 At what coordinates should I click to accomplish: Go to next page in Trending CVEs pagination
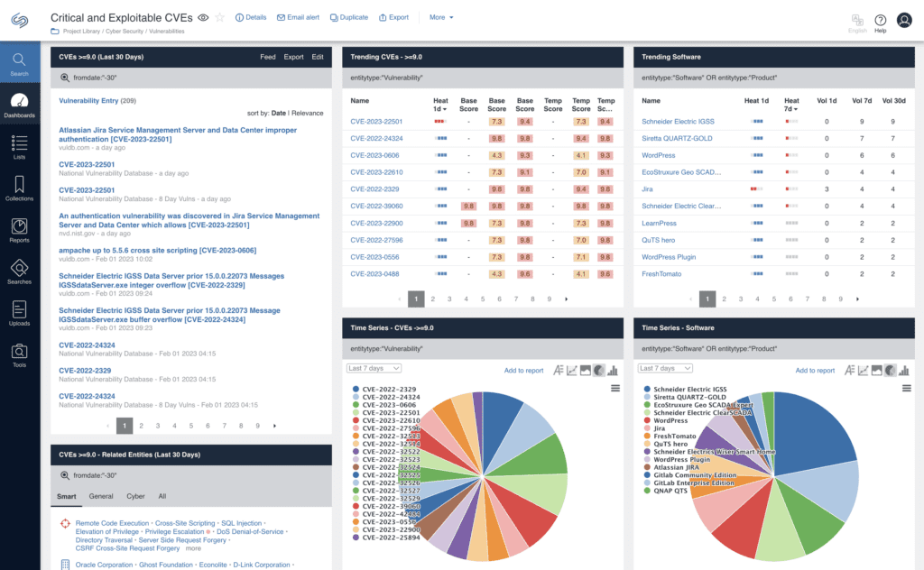click(567, 299)
